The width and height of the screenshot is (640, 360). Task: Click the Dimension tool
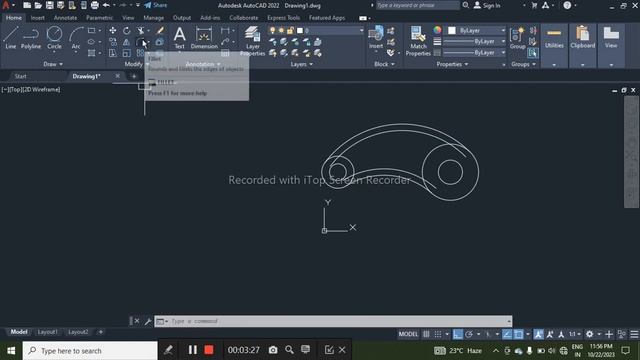coord(204,38)
